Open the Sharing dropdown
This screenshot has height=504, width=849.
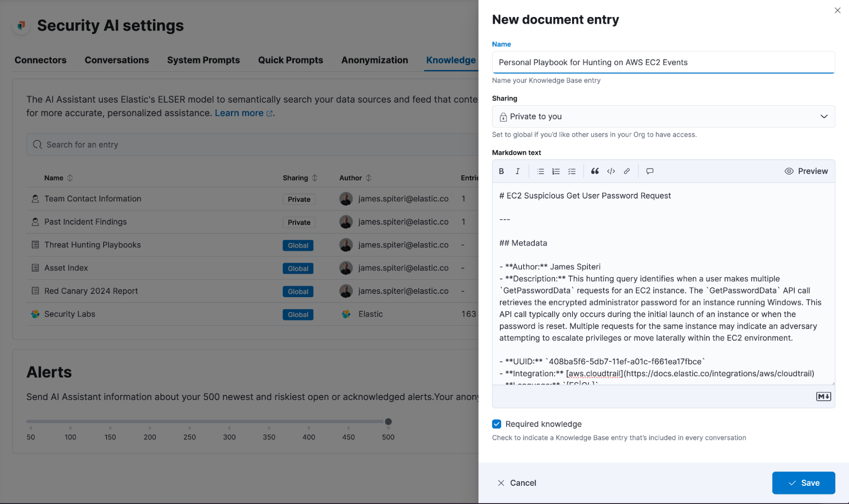click(x=663, y=116)
